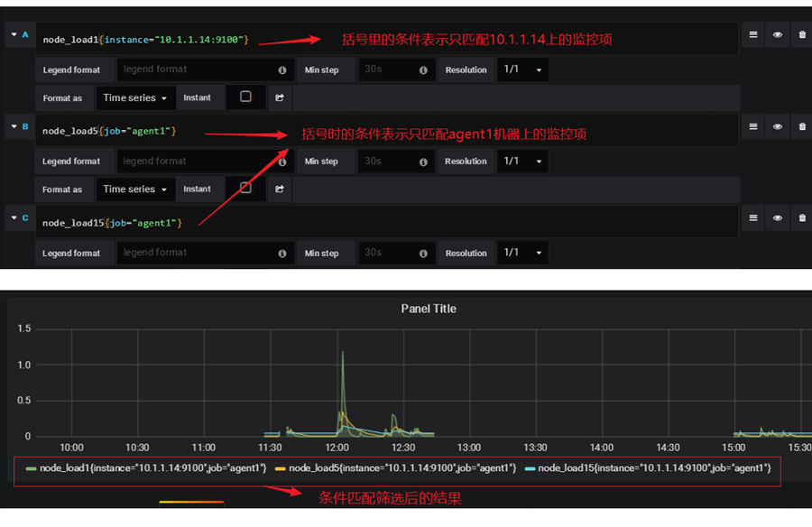Open the share link icon in query B

click(280, 190)
